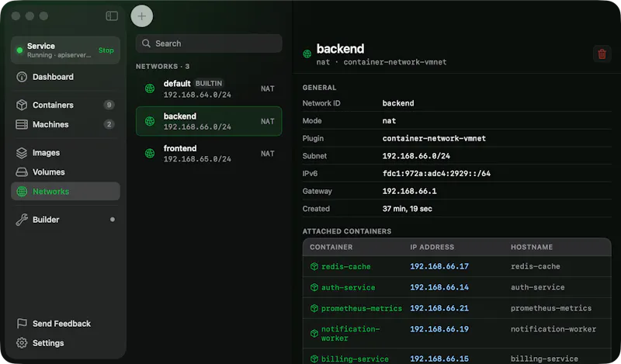Click the Images layers icon

pyautogui.click(x=22, y=153)
